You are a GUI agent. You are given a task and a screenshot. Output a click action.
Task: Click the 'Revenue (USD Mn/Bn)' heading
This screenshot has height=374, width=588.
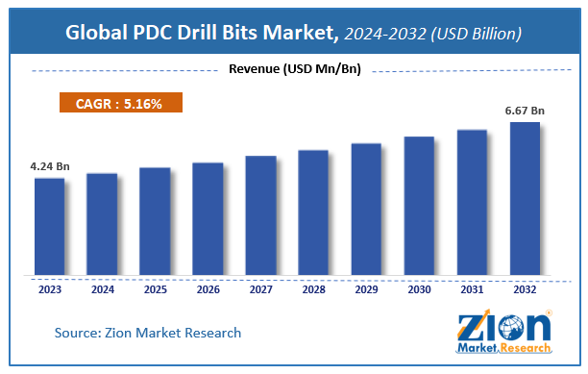click(295, 69)
